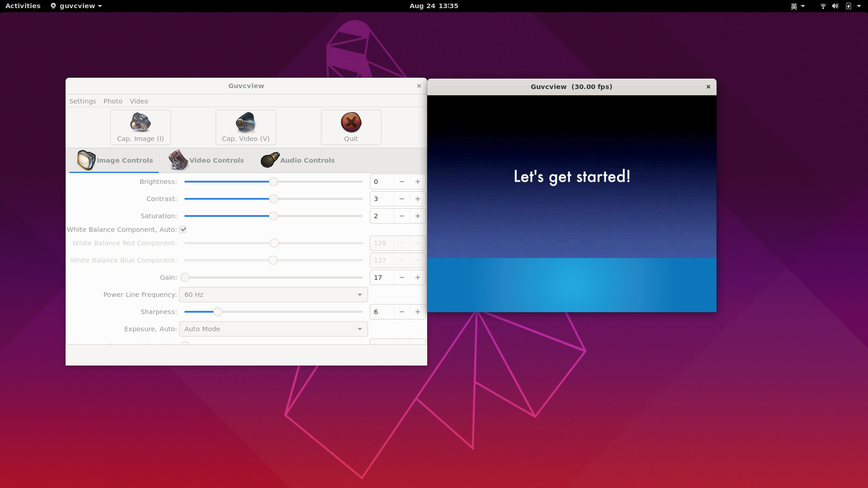The height and width of the screenshot is (488, 868).
Task: Click the Cap. Video camcorder icon
Action: point(245,122)
